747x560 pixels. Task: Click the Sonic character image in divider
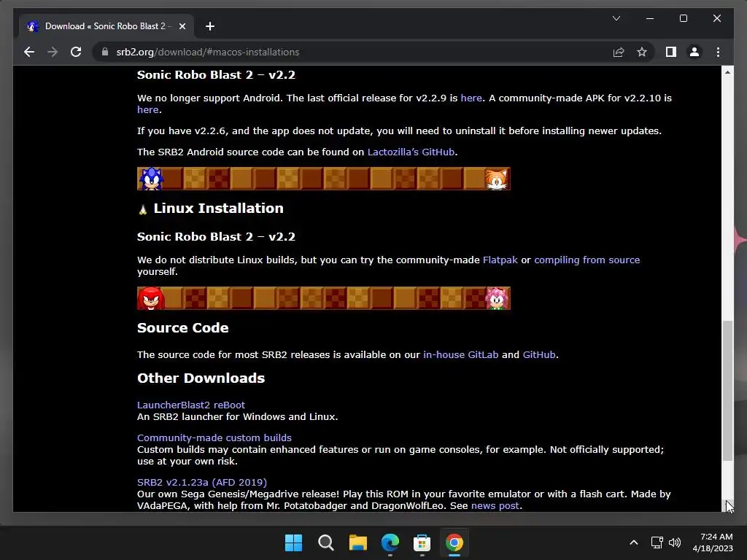pyautogui.click(x=150, y=179)
